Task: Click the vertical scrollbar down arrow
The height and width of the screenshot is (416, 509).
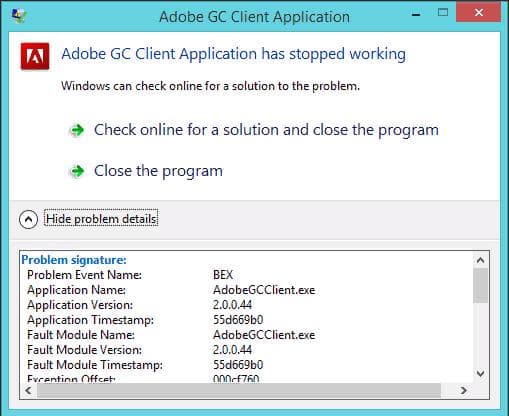Action: click(480, 373)
